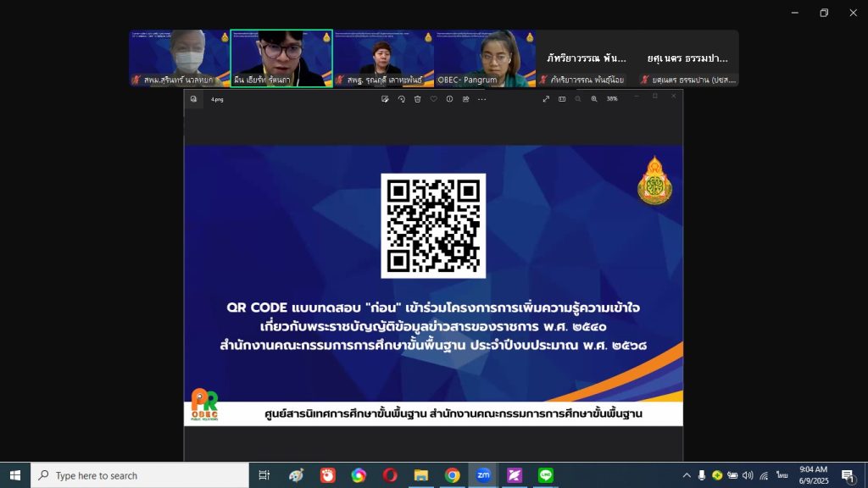Viewport: 868px width, 488px height.
Task: Click the 4.png file name
Action: (x=217, y=100)
